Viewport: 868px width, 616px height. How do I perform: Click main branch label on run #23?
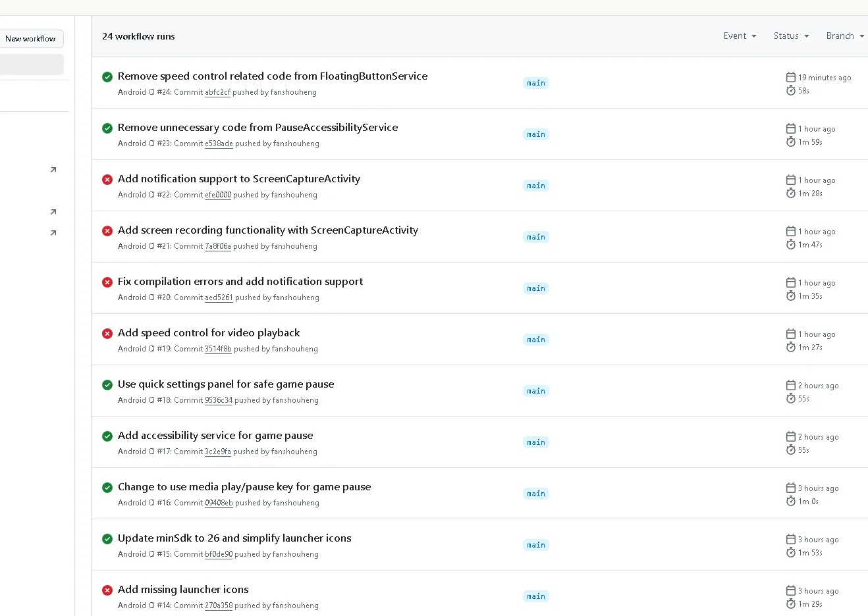point(536,134)
